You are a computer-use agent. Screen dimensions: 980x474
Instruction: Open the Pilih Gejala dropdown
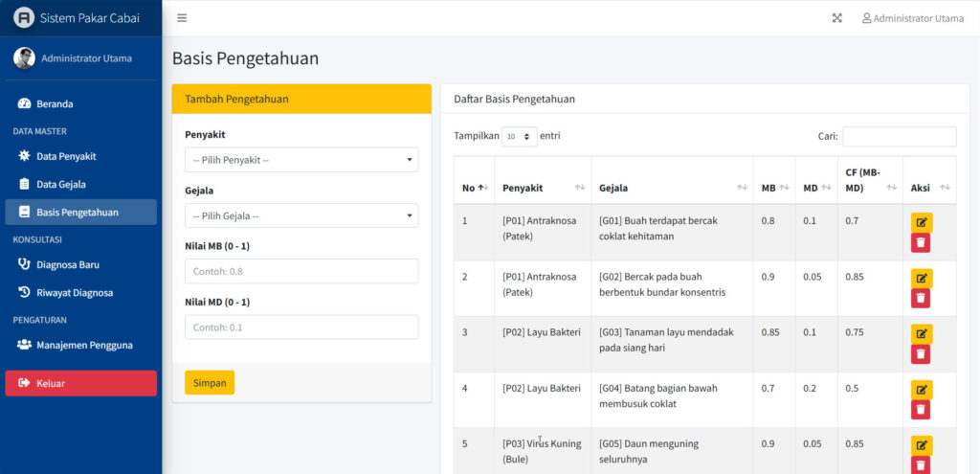pyautogui.click(x=301, y=215)
